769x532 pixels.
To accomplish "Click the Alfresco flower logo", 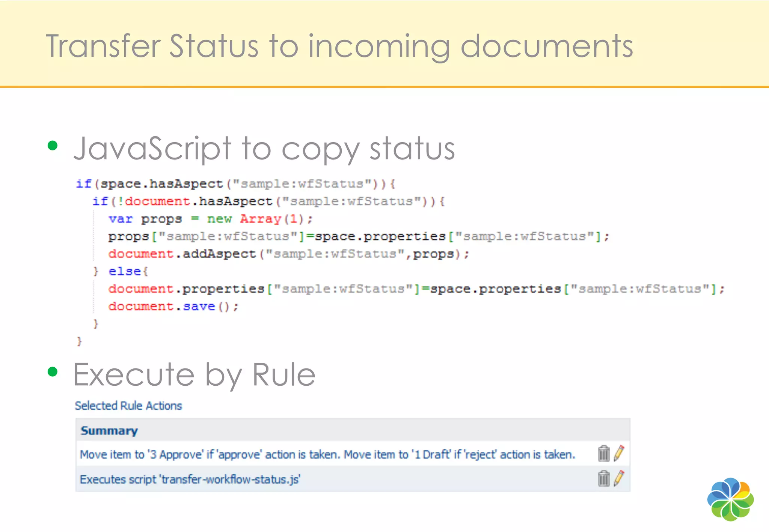I will [730, 499].
